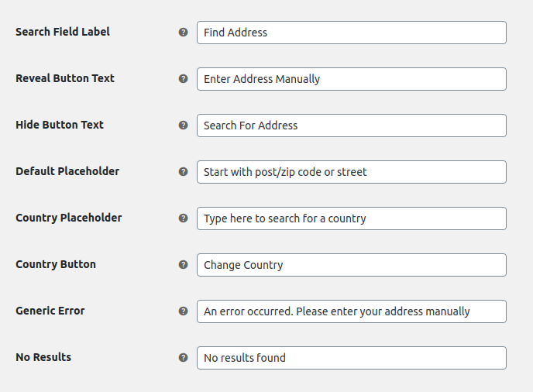This screenshot has width=533, height=392.
Task: Show Country Button help tooltip icon
Action: pos(183,264)
